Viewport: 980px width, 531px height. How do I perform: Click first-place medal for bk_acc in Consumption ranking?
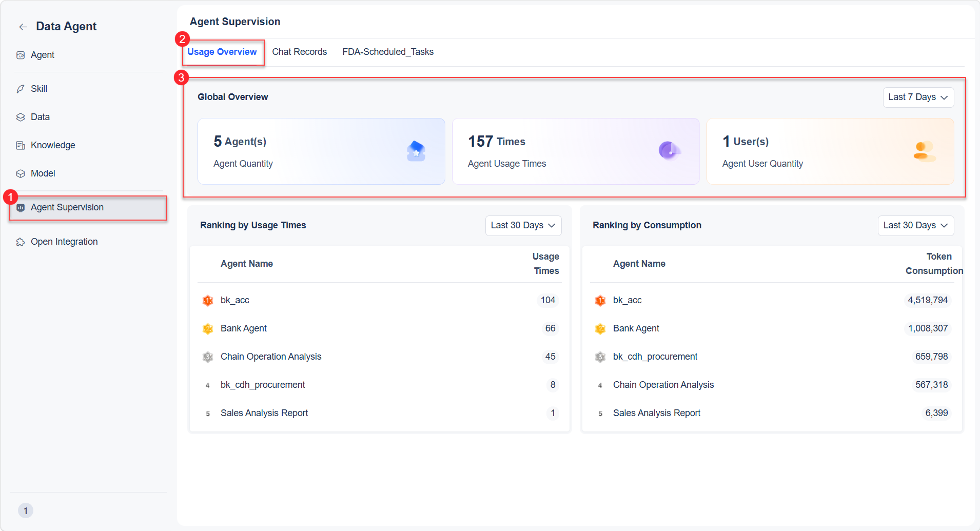coord(600,301)
